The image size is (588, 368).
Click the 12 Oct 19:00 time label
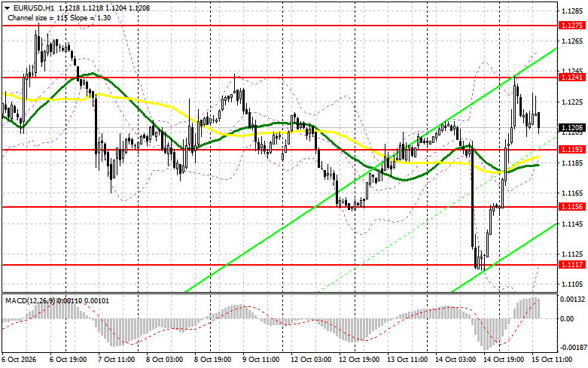(x=359, y=360)
